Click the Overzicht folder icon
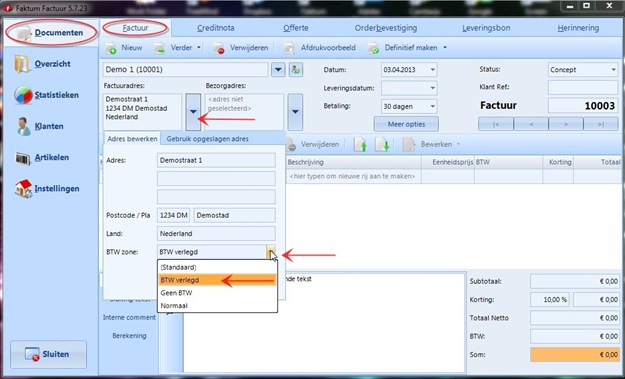 tap(22, 64)
